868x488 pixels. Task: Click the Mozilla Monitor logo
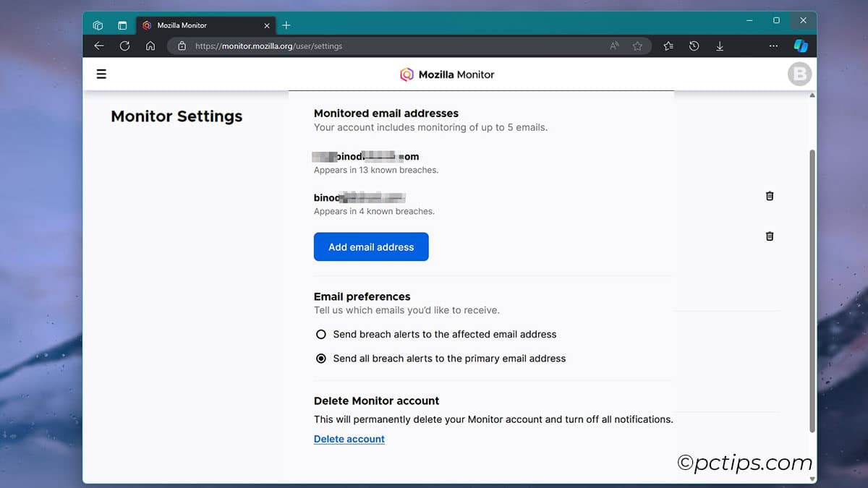447,74
